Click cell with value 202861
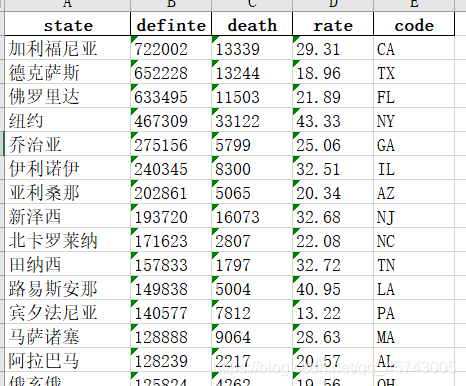Image resolution: width=466 pixels, height=386 pixels. point(171,192)
